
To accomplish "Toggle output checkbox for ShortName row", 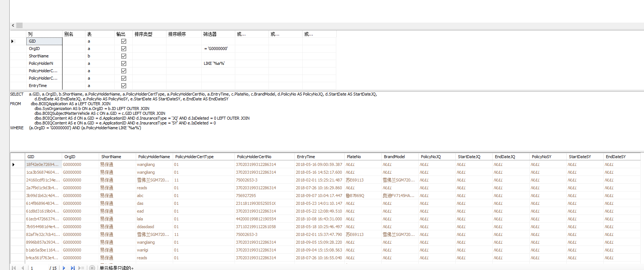I will coord(124,56).
